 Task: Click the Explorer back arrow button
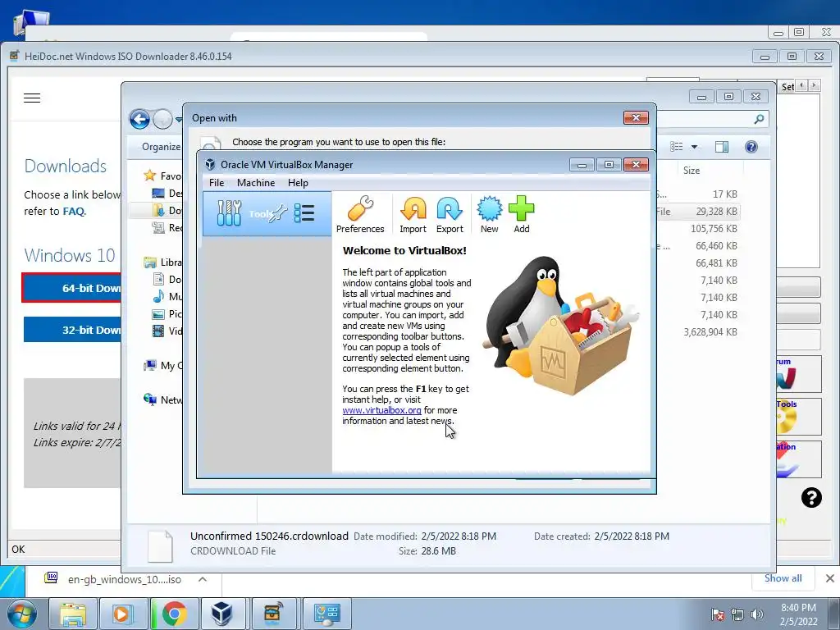coord(139,119)
